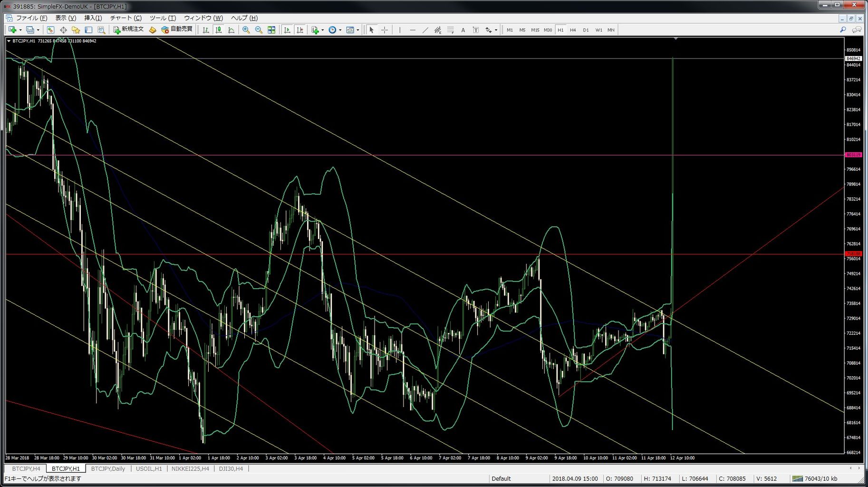Open the profiles icon
The height and width of the screenshot is (487, 868).
tap(30, 30)
